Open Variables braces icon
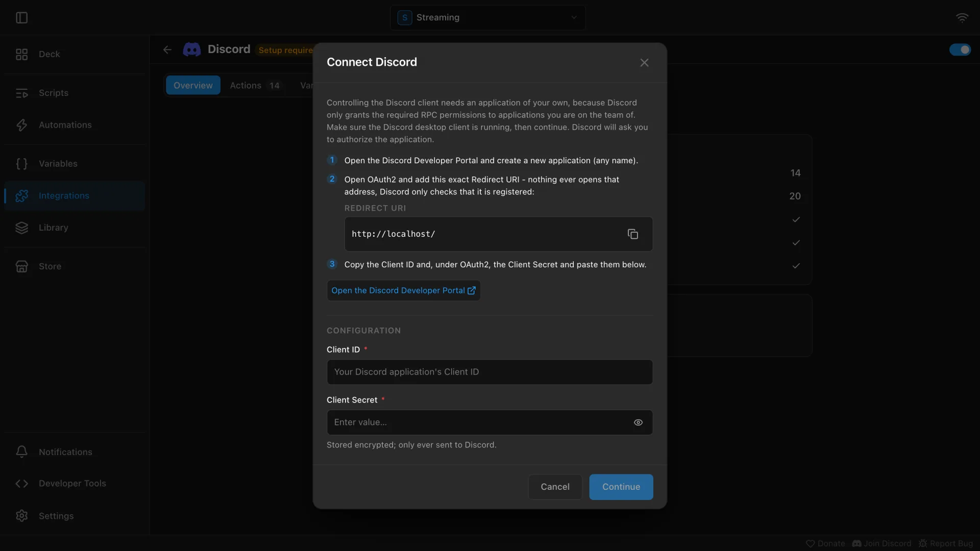Viewport: 980px width, 551px height. (21, 164)
